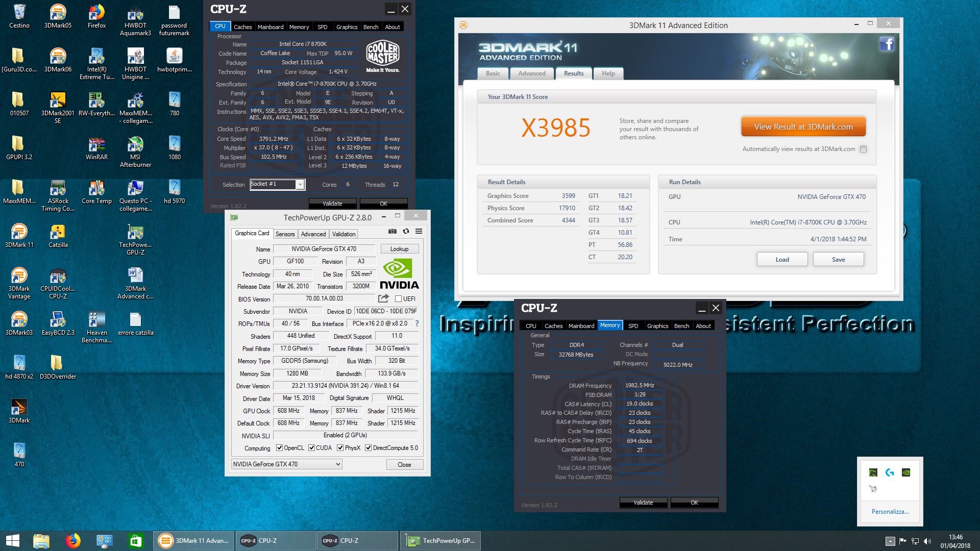Click Validate in the top CPU-Z window
Viewport: 980px width, 551px height.
(332, 204)
